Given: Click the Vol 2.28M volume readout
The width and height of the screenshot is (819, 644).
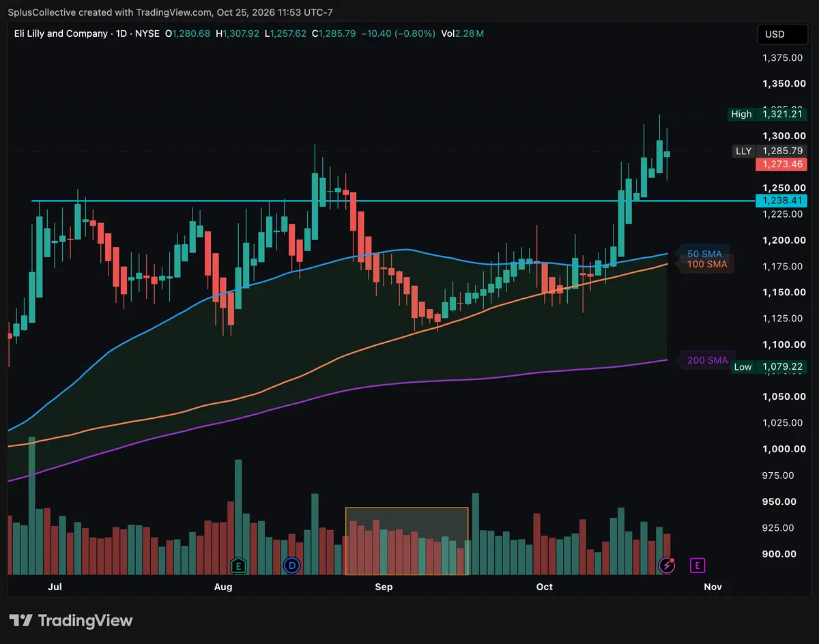Looking at the screenshot, I should pyautogui.click(x=462, y=33).
